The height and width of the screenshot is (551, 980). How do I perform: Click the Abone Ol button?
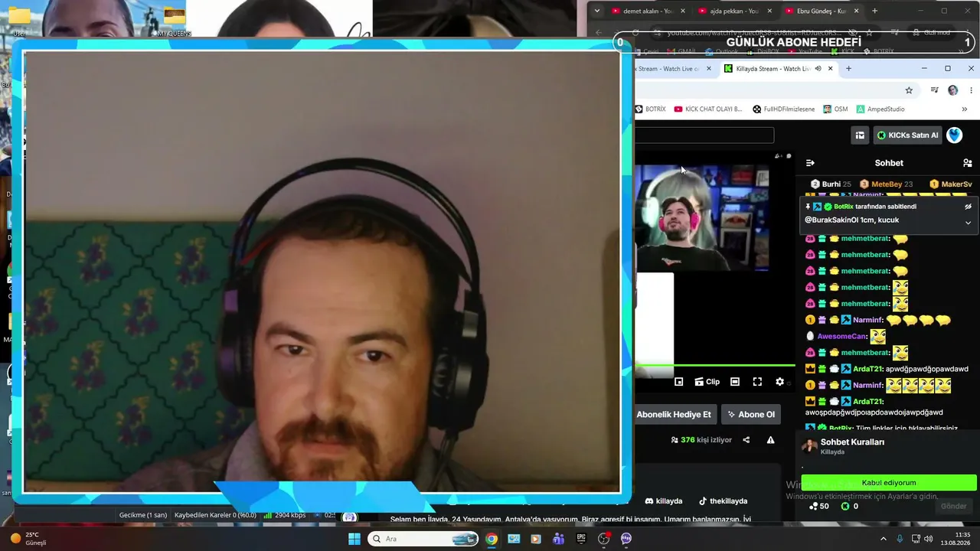pyautogui.click(x=751, y=415)
